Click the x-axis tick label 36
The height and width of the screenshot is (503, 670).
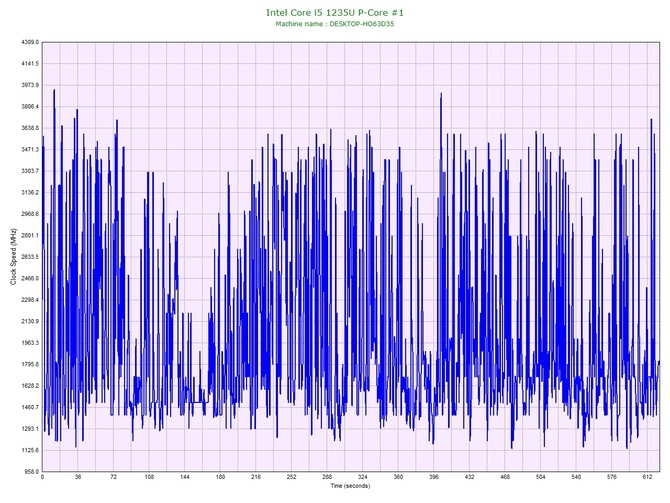[x=78, y=477]
